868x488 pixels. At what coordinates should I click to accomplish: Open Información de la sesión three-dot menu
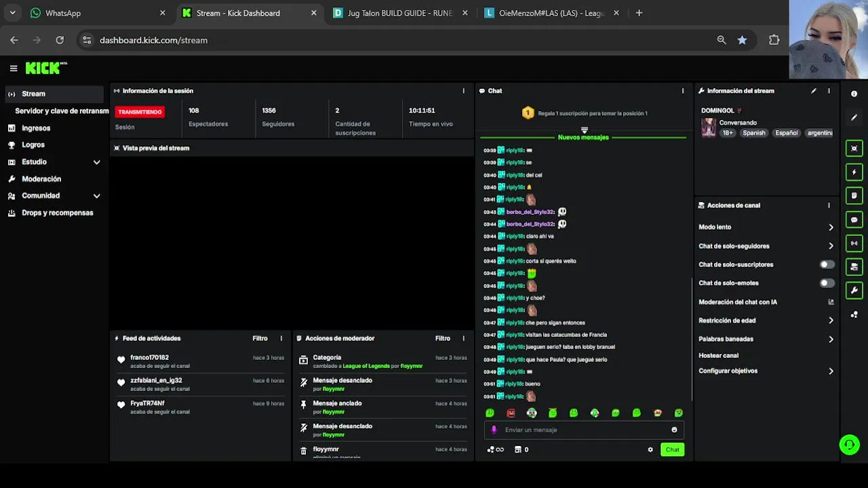pyautogui.click(x=464, y=91)
